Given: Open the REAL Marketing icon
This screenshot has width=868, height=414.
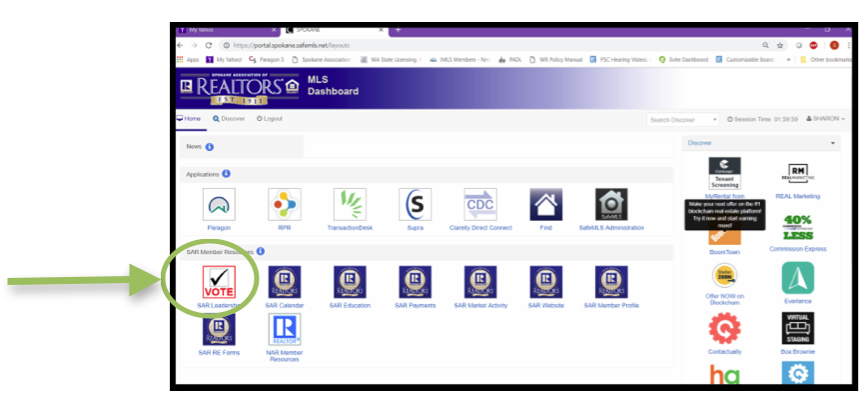Looking at the screenshot, I should [x=798, y=174].
